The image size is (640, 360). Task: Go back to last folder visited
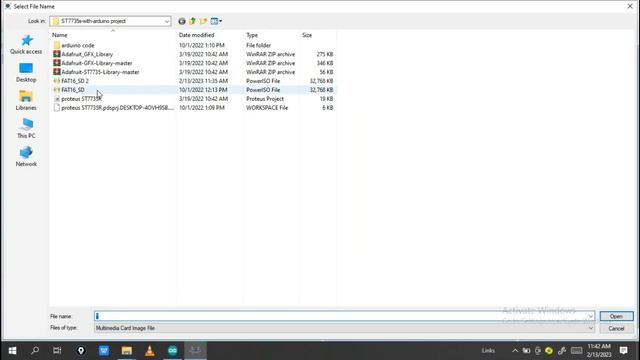point(182,21)
